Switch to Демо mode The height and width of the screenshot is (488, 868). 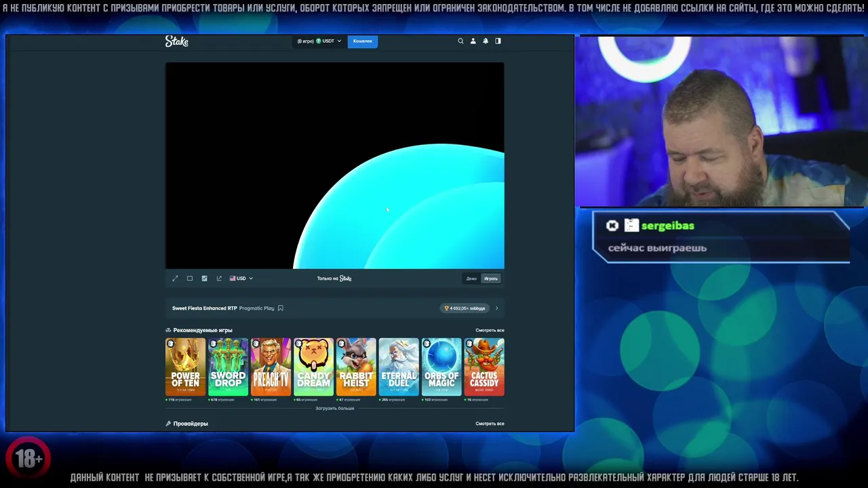(471, 279)
